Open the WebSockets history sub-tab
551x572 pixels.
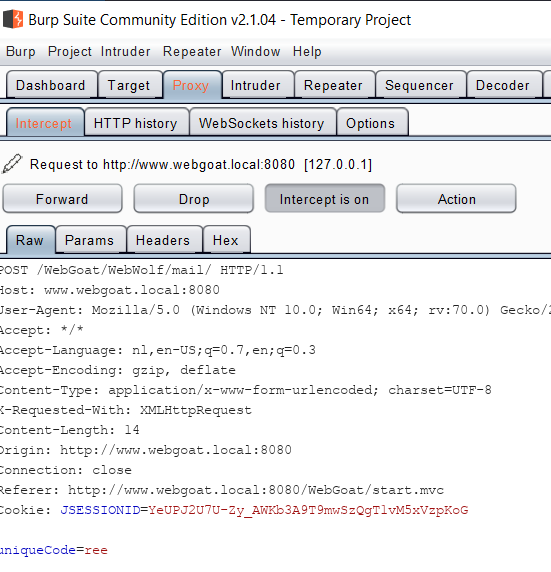coord(262,123)
